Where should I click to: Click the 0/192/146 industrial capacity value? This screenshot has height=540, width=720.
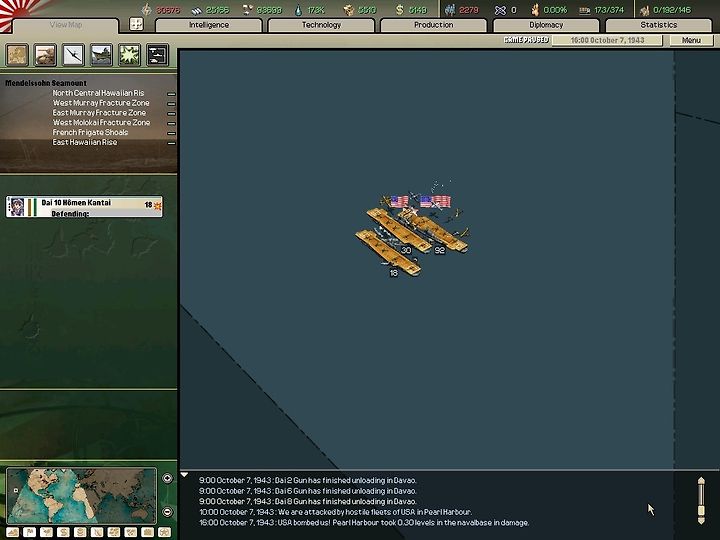(672, 10)
